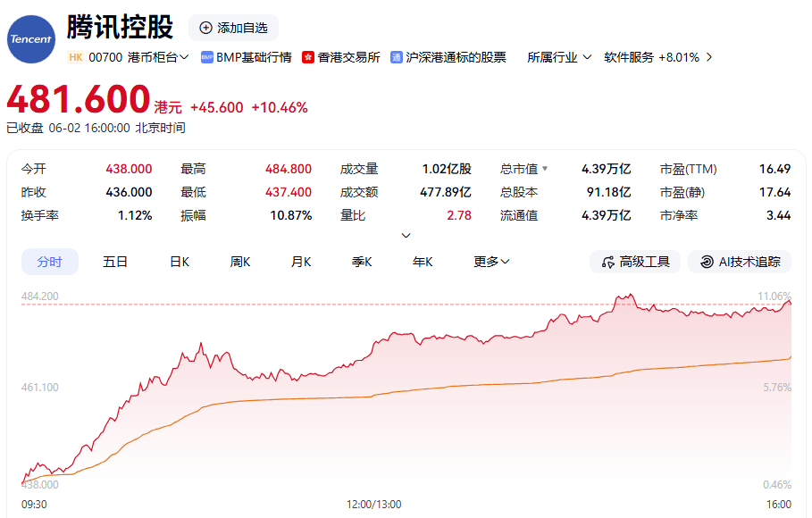Viewport: 812px width, 518px height.
Task: Click the 11.06% chart axis label
Action: tap(774, 297)
